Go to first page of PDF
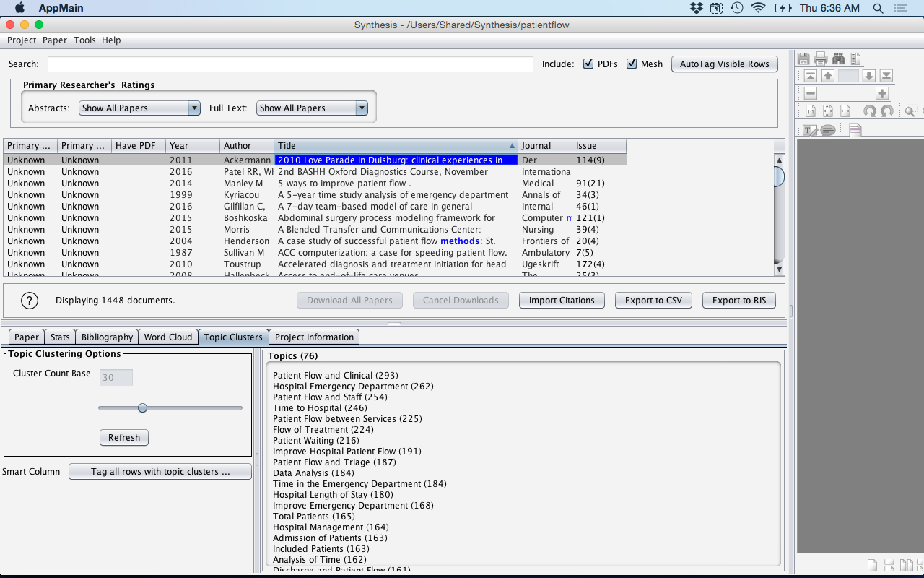Viewport: 924px width, 578px height. coord(811,76)
